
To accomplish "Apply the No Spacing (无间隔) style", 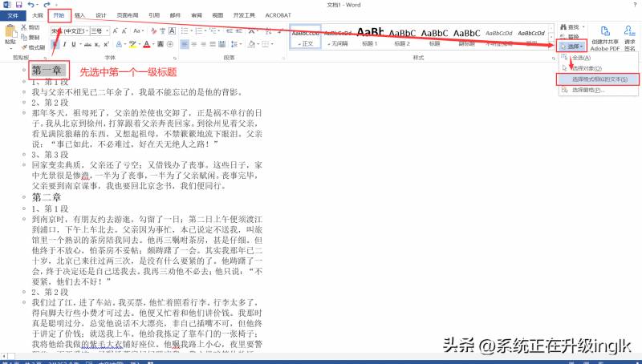I will 338,37.
